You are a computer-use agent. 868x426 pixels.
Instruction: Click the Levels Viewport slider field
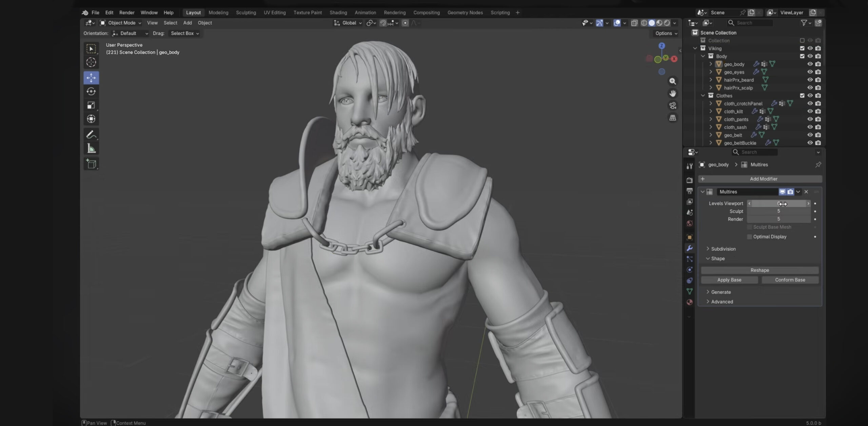tap(778, 204)
